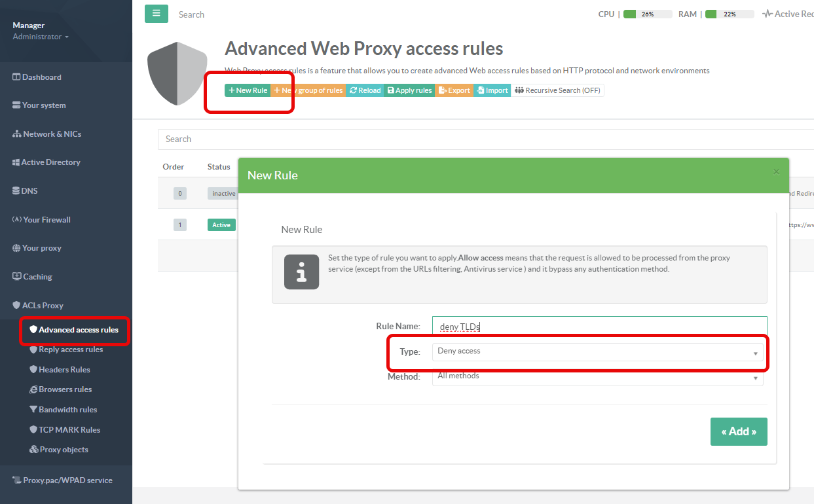Open the Method dropdown showing All methods
814x504 pixels.
pos(597,377)
